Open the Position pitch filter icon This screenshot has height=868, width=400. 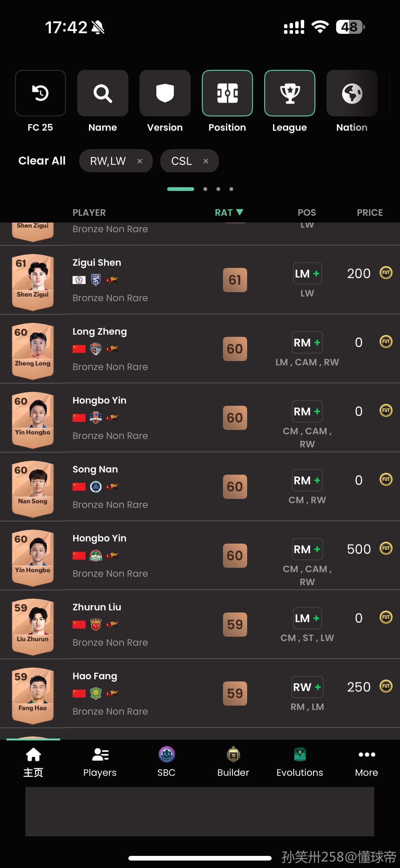click(227, 93)
